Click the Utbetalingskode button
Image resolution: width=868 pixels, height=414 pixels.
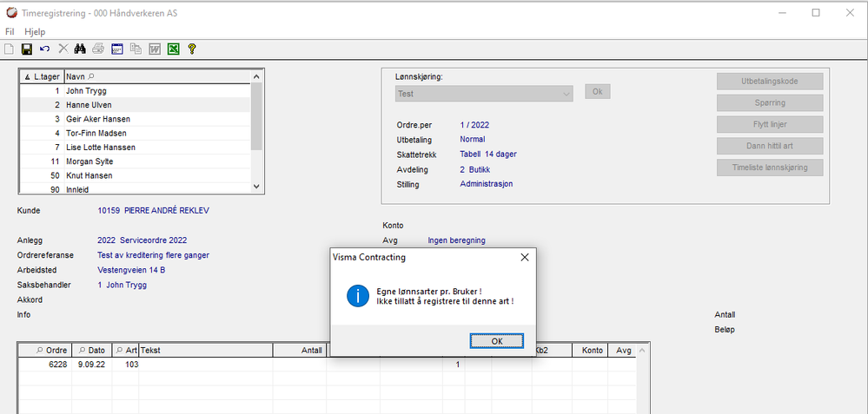[x=770, y=82]
